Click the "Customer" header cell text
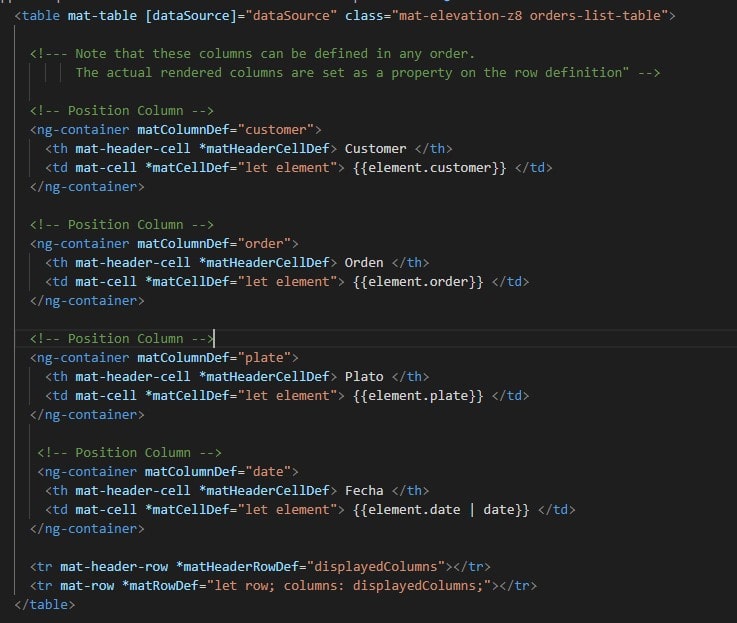This screenshot has width=737, height=623. (x=375, y=148)
